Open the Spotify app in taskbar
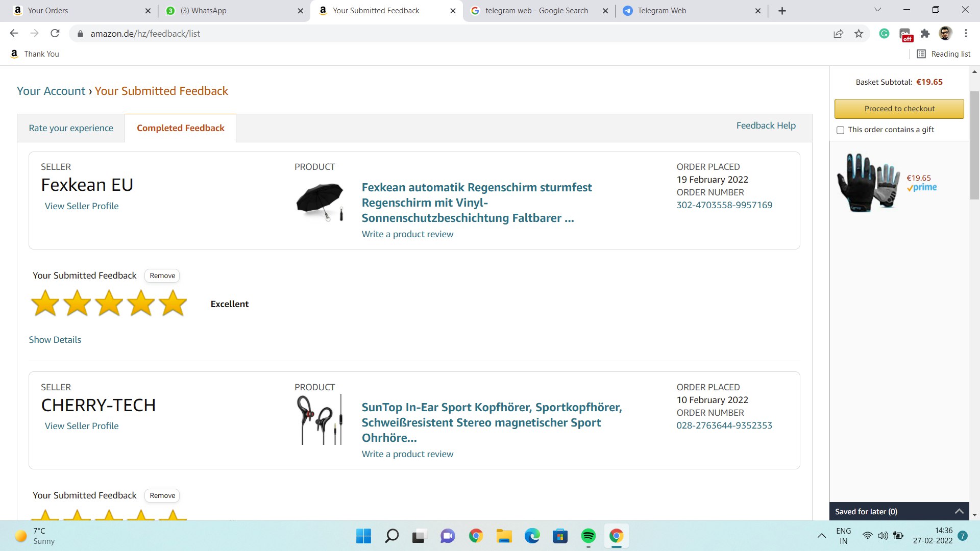 pyautogui.click(x=588, y=536)
